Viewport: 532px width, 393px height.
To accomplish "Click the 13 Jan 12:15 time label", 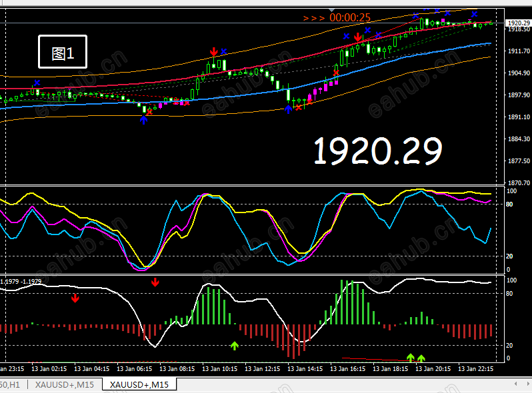I will (262, 368).
